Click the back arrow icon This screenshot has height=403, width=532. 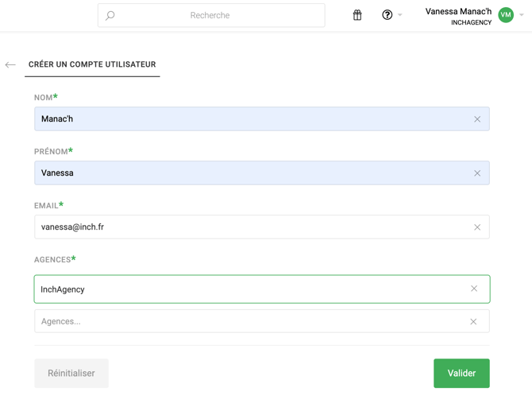coord(10,65)
